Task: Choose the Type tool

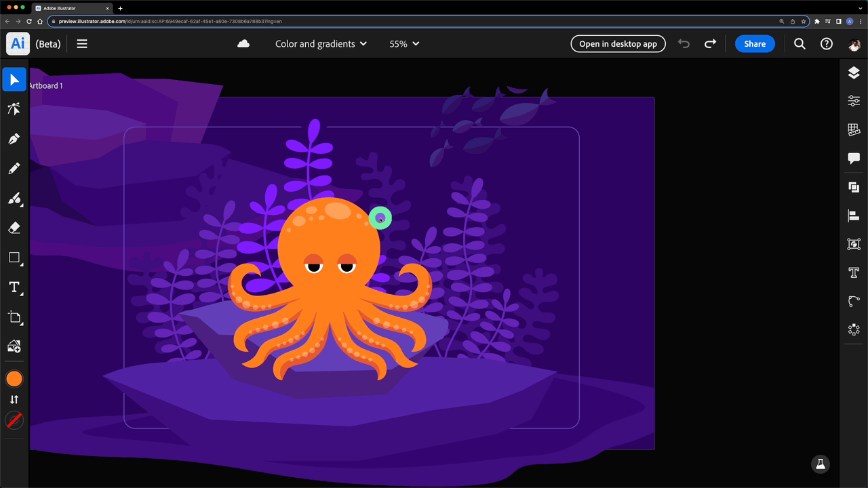Action: (14, 287)
